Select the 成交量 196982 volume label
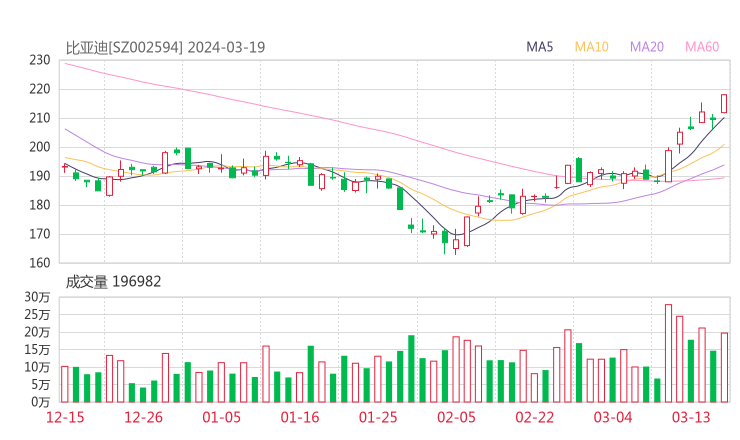 pyautogui.click(x=113, y=282)
